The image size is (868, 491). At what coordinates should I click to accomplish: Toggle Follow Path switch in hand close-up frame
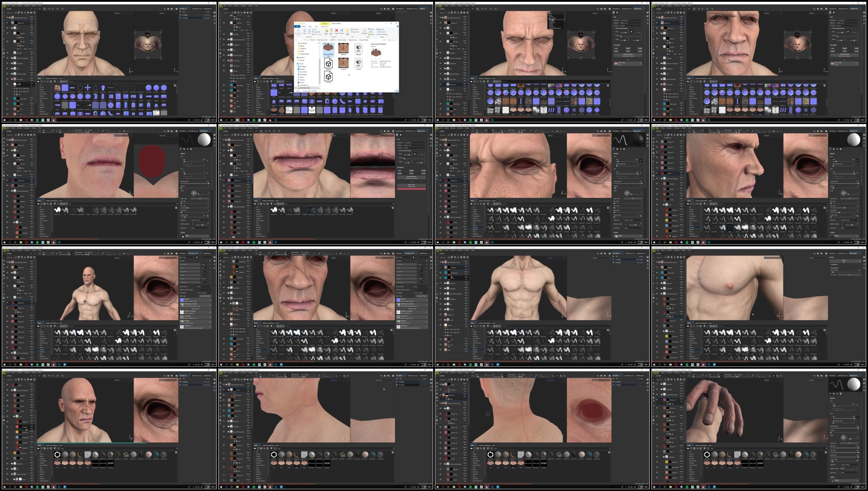click(x=849, y=443)
